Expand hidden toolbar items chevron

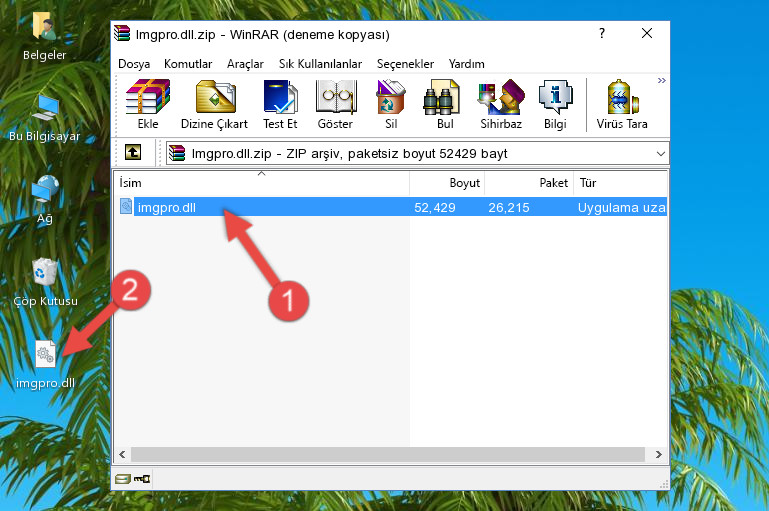pyautogui.click(x=662, y=80)
